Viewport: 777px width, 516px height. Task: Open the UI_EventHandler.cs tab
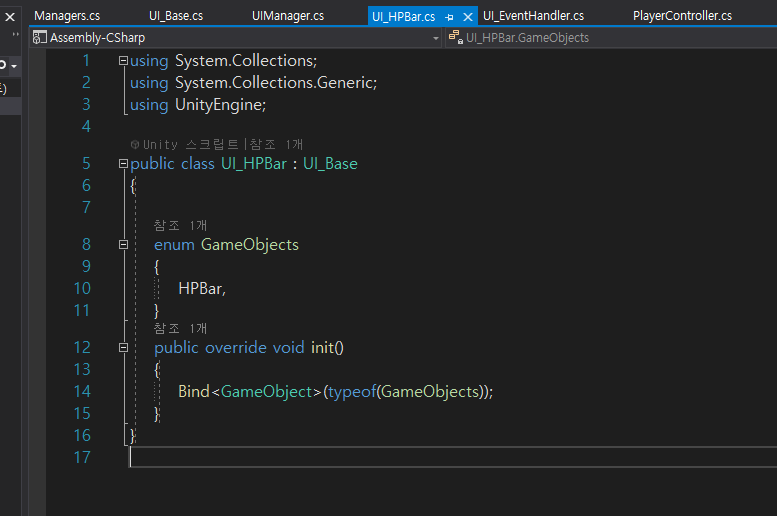click(x=533, y=16)
